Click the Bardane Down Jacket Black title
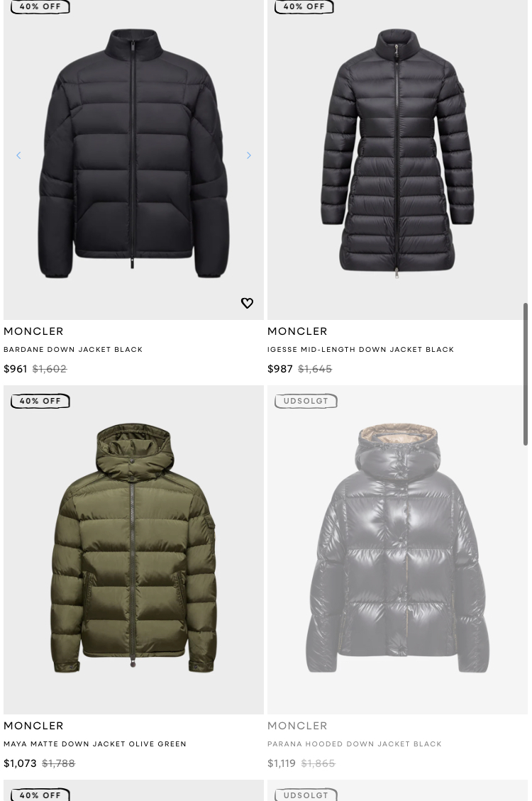532x801 pixels. [x=73, y=349]
